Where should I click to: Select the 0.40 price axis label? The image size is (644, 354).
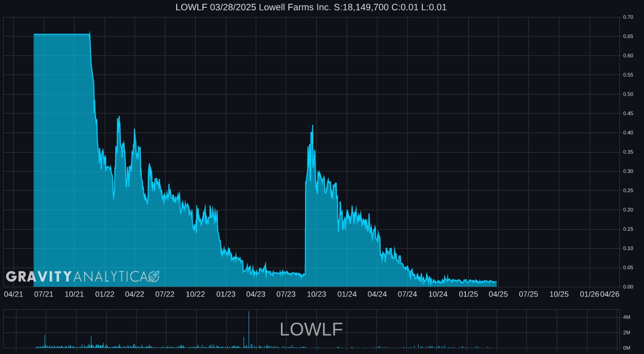(x=628, y=133)
